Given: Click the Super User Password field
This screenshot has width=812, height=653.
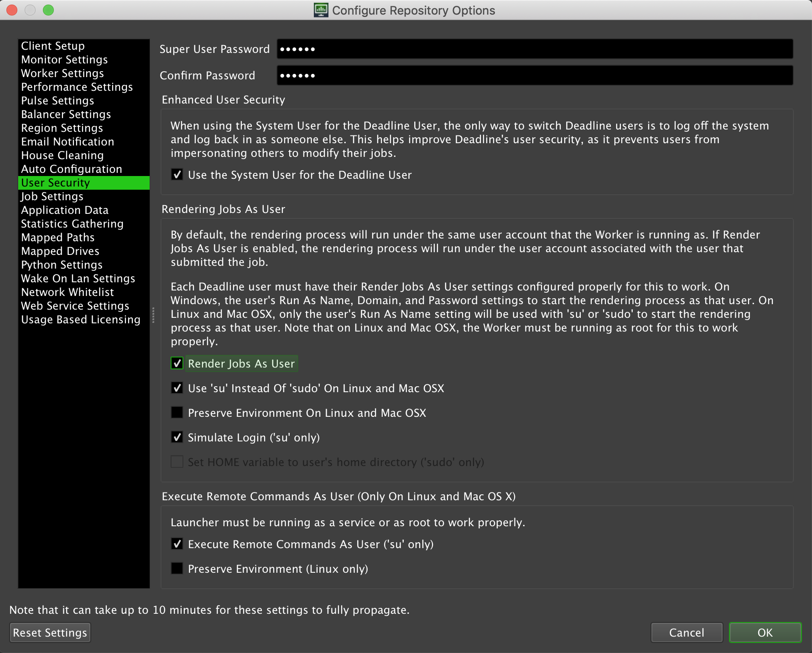Looking at the screenshot, I should pos(535,49).
